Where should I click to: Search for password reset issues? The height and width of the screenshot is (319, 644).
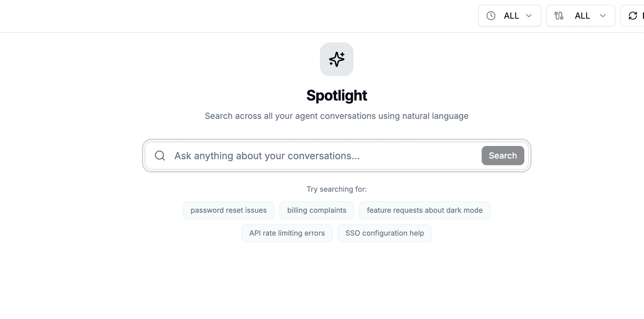(x=228, y=210)
